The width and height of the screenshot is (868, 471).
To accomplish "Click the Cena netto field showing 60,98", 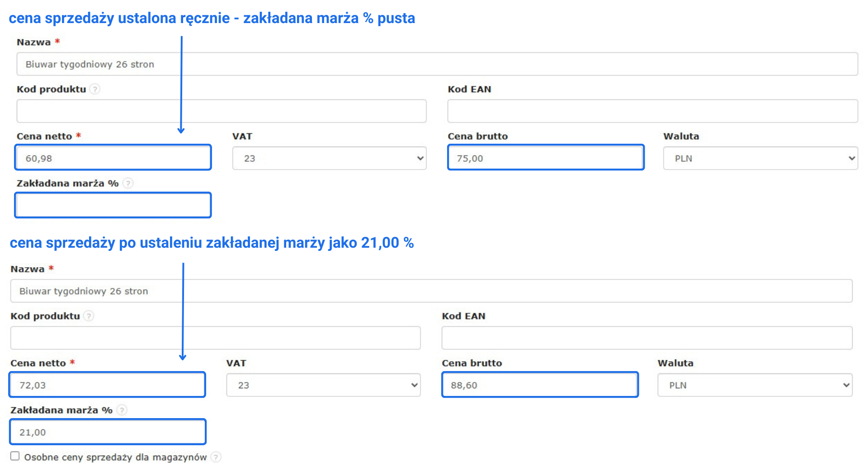I will (113, 157).
